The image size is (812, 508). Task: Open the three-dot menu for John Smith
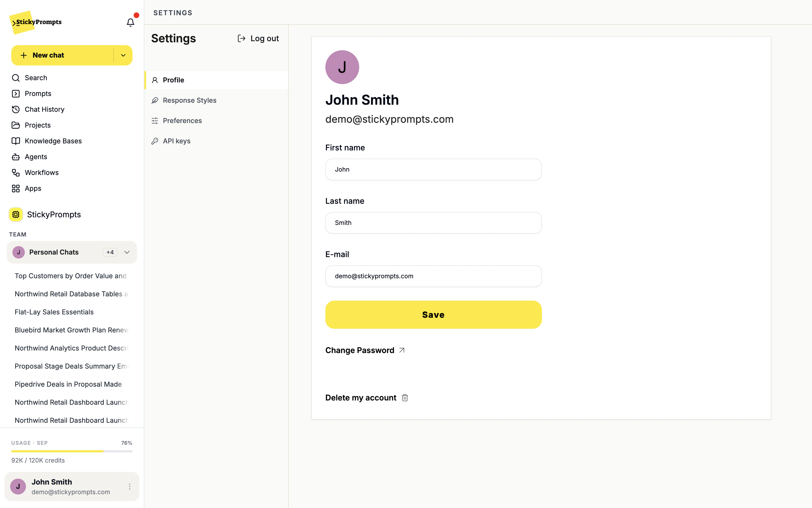pyautogui.click(x=129, y=486)
